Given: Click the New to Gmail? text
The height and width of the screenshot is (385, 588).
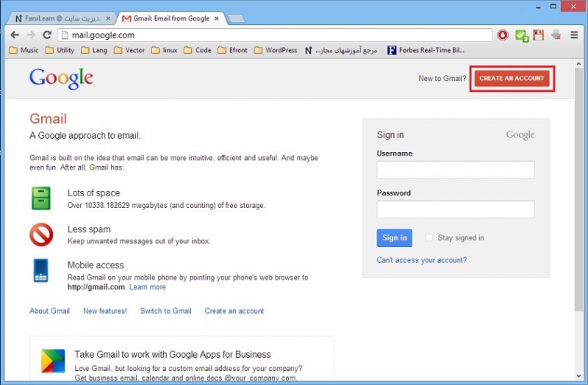Looking at the screenshot, I should (x=442, y=79).
